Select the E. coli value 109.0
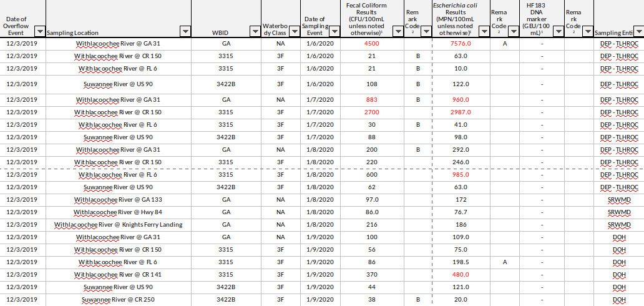This screenshot has height=306, width=644. pos(461,237)
